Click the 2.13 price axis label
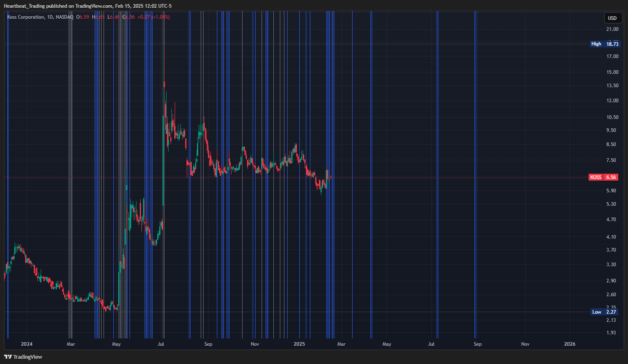The height and width of the screenshot is (364, 628). click(611, 320)
